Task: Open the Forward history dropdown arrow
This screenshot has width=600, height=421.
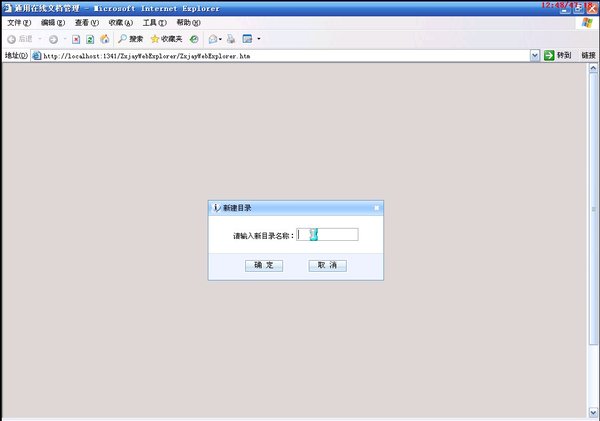Action: tap(65, 39)
